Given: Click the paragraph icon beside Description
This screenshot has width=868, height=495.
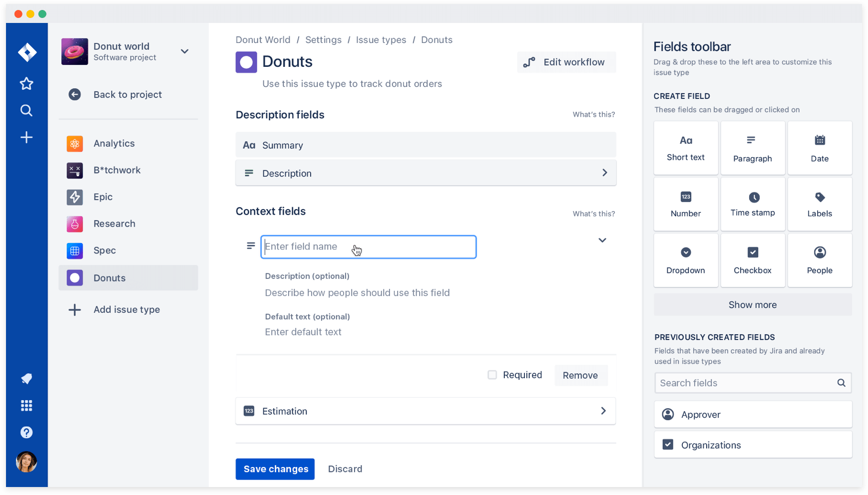Looking at the screenshot, I should coord(249,173).
